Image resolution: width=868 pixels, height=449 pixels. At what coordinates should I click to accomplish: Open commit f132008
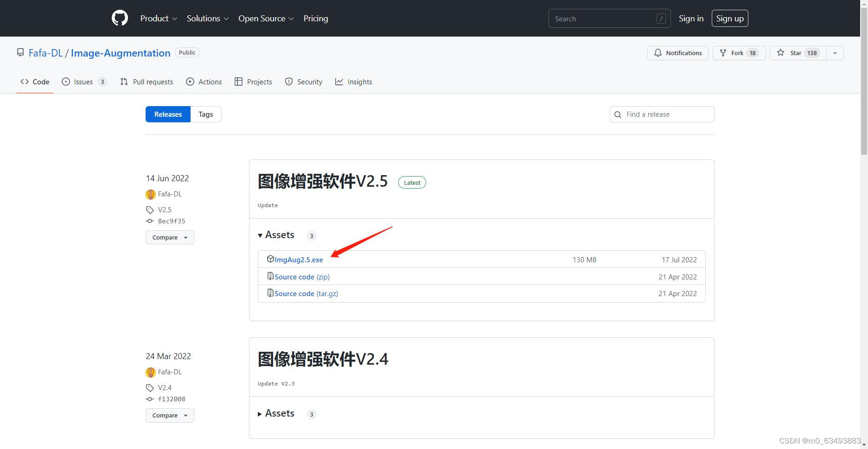coord(172,399)
